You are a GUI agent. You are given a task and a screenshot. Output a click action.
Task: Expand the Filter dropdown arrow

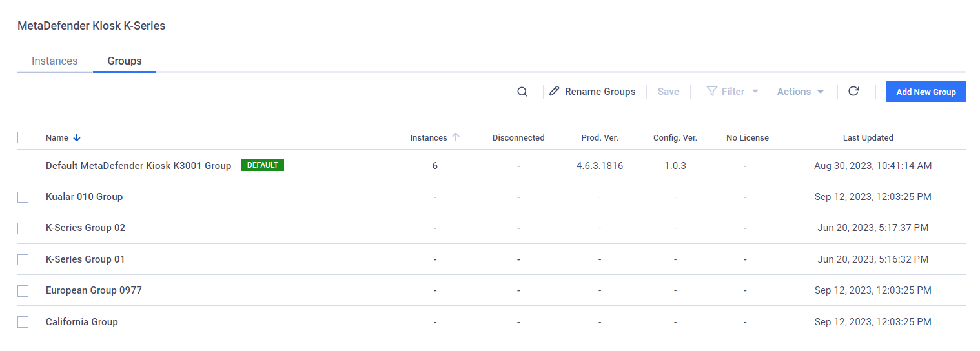coord(755,92)
